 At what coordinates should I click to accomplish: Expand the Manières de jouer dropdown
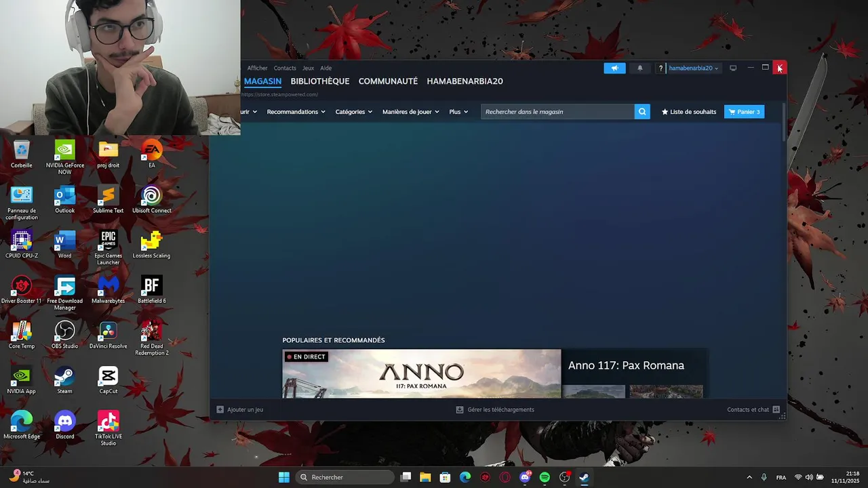410,112
